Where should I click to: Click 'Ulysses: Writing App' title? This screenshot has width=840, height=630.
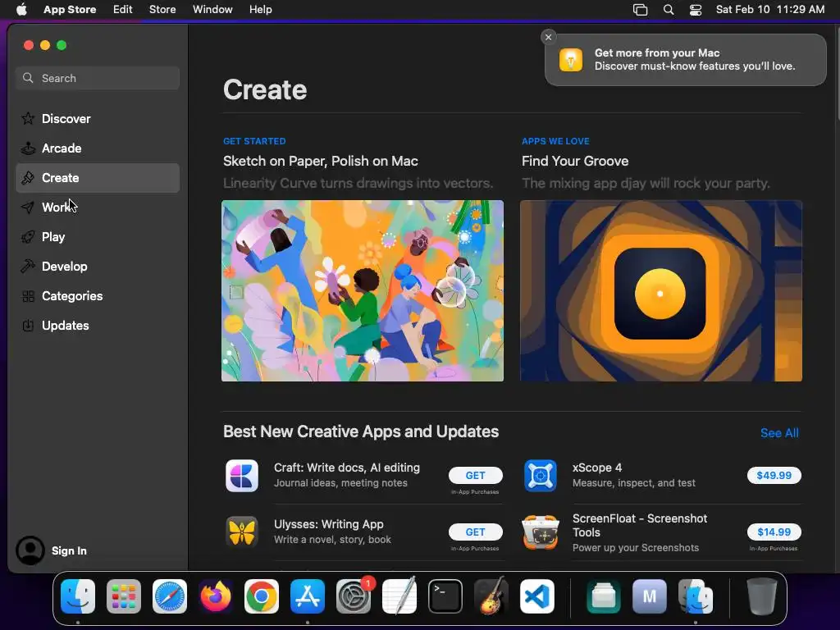(328, 524)
